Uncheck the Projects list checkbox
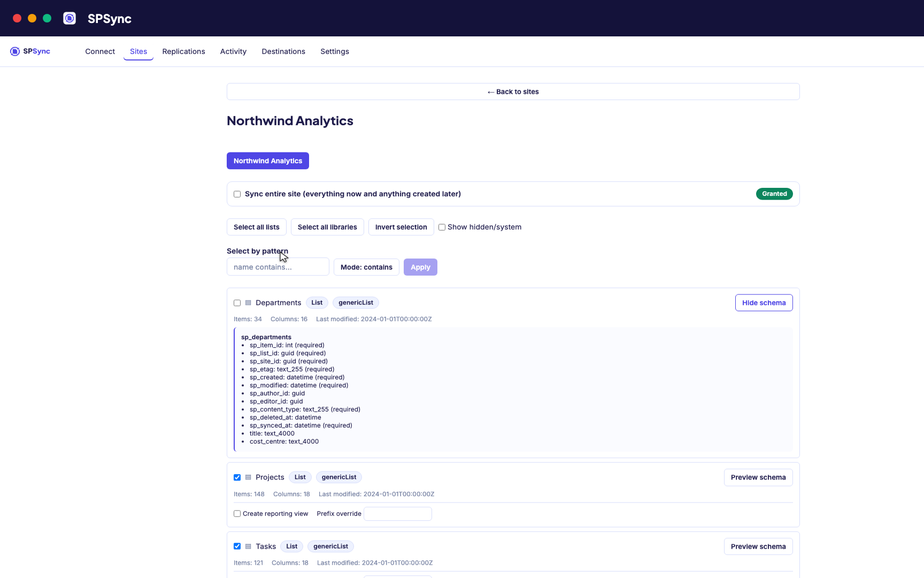 coord(237,477)
